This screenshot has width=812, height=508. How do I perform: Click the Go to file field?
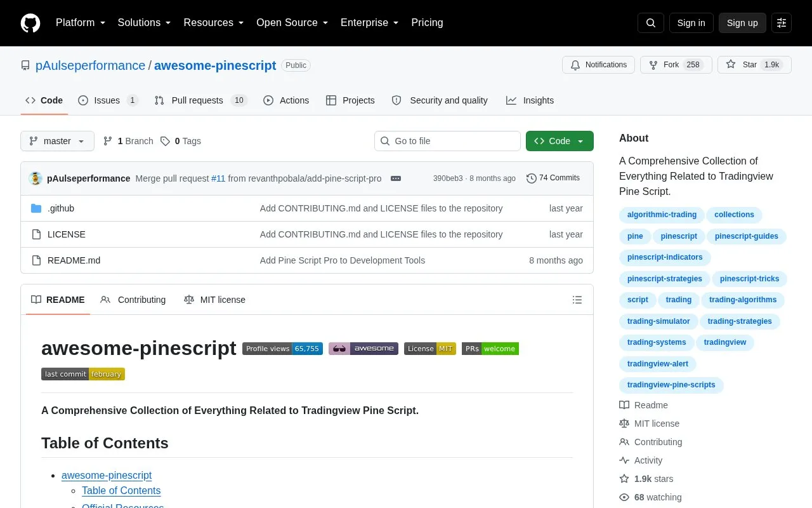[x=447, y=141]
